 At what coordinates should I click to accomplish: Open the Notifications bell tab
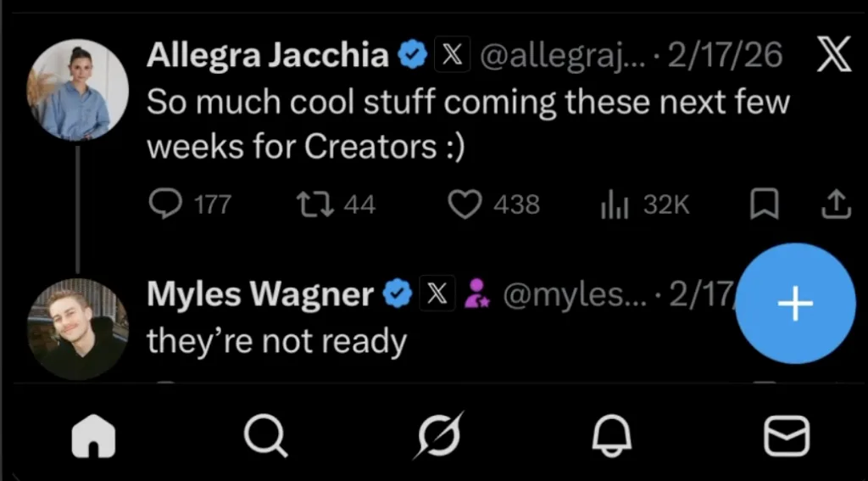point(612,436)
